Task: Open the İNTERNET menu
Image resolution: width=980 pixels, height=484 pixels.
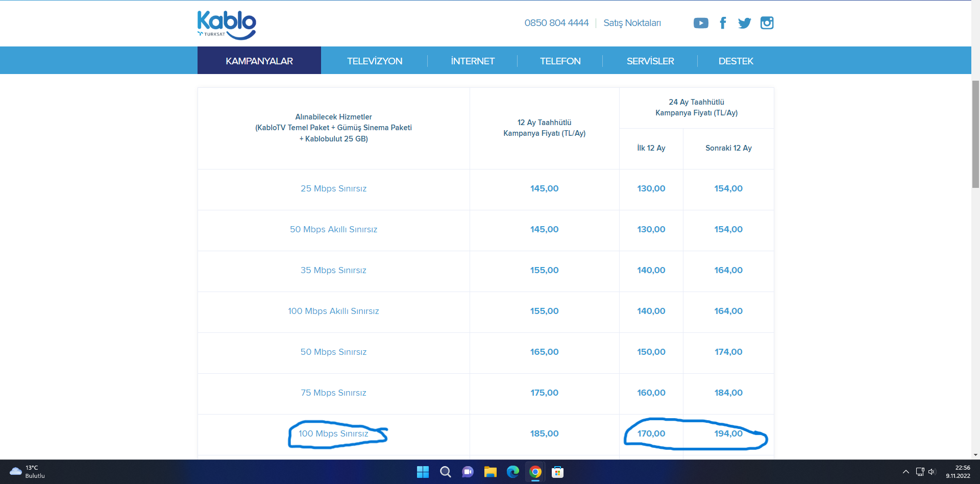Action: [x=473, y=61]
